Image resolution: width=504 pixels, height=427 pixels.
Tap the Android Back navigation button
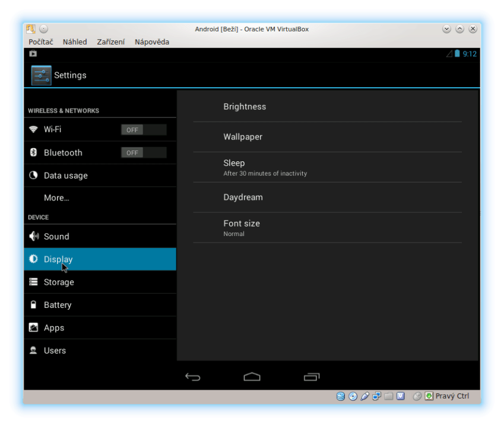(193, 377)
